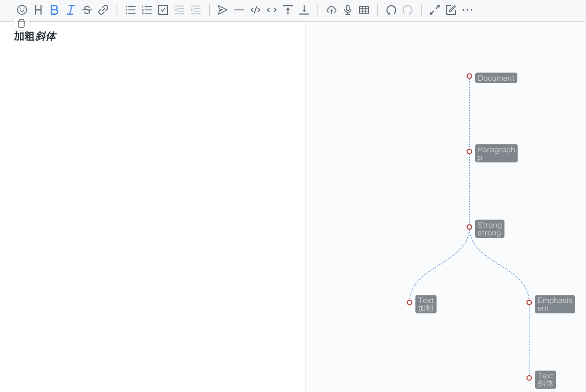Viewport: 586px width, 392px height.
Task: Toggle bold formatting button
Action: pos(54,10)
